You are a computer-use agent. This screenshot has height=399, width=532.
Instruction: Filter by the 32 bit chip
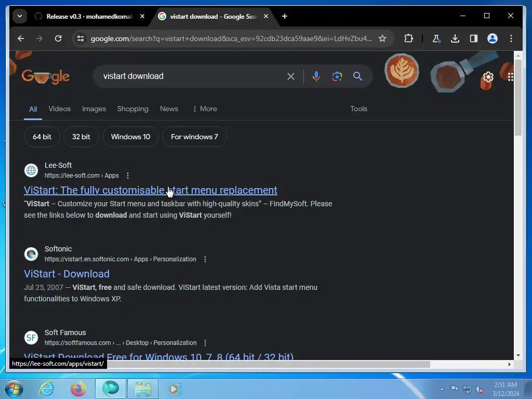pos(81,137)
